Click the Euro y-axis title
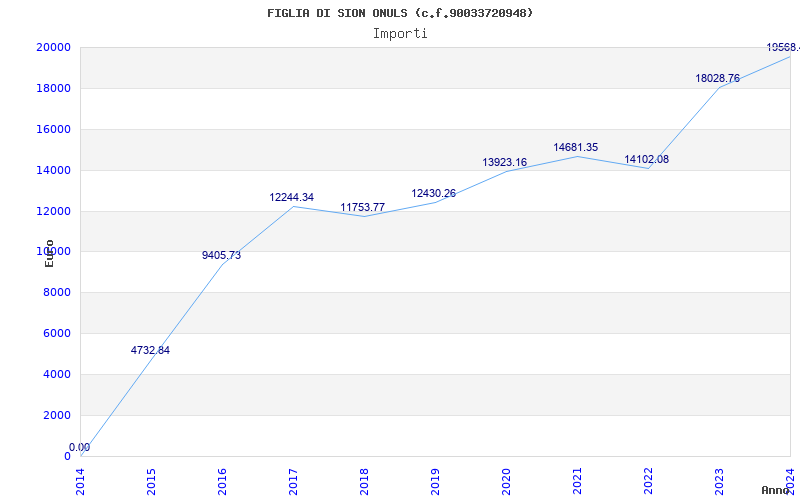The height and width of the screenshot is (500, 800). 49,252
